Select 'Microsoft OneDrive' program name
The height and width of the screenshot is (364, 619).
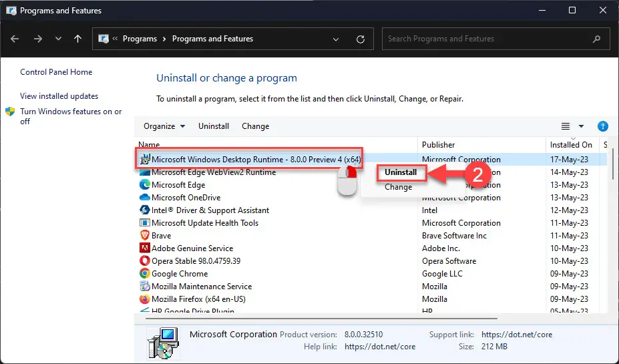click(x=186, y=198)
